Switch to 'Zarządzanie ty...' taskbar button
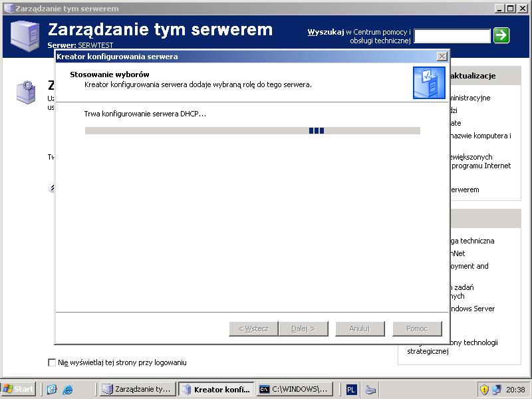Viewport: 532px width, 399px height. coord(138,389)
